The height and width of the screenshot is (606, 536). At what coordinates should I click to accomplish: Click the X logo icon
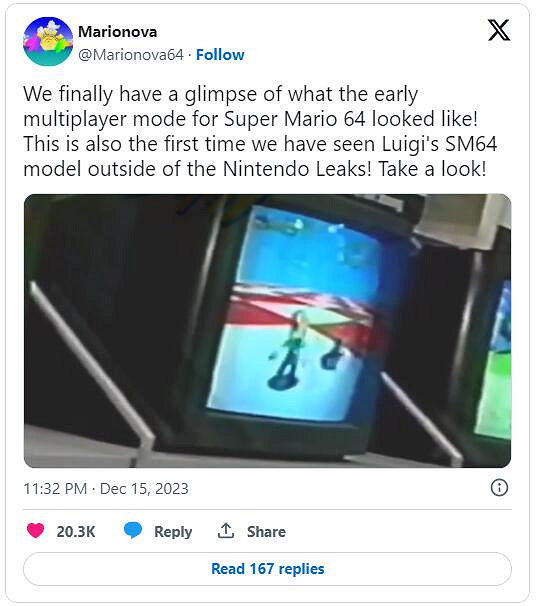point(499,30)
